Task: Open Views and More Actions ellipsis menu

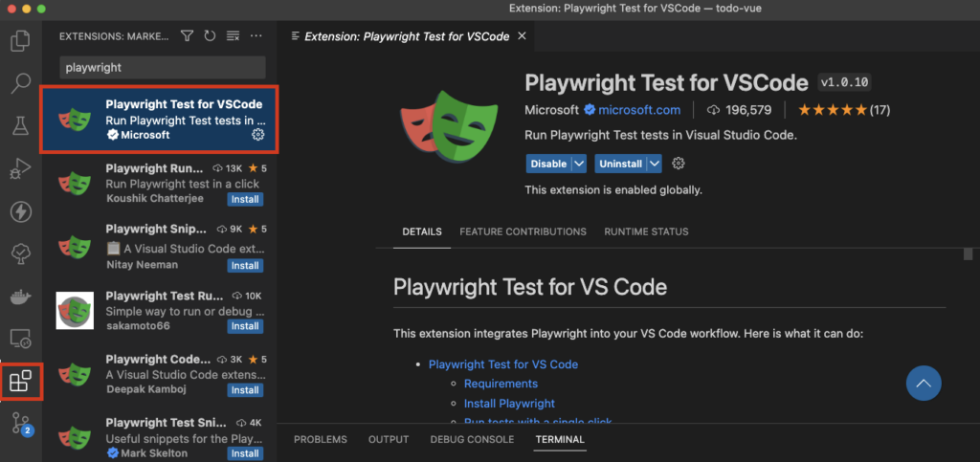Action: [x=256, y=36]
